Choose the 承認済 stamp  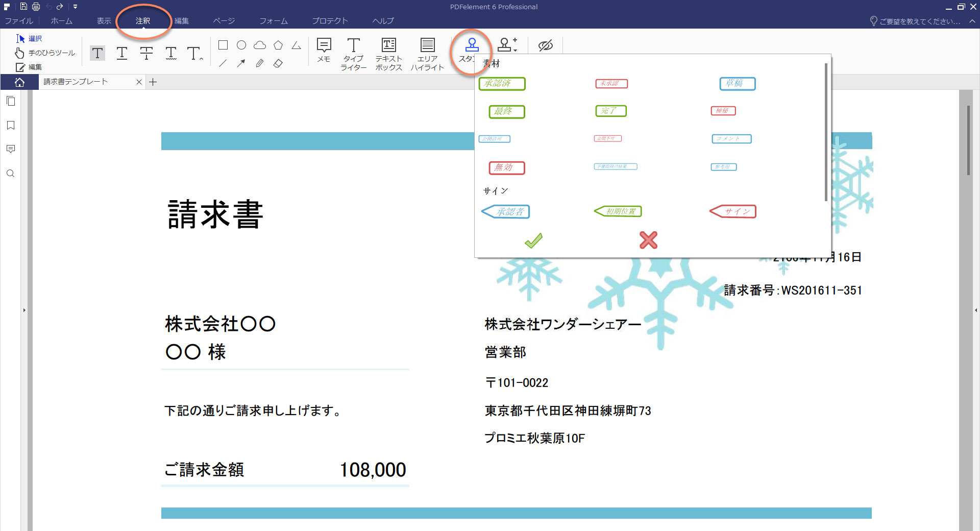(x=502, y=84)
